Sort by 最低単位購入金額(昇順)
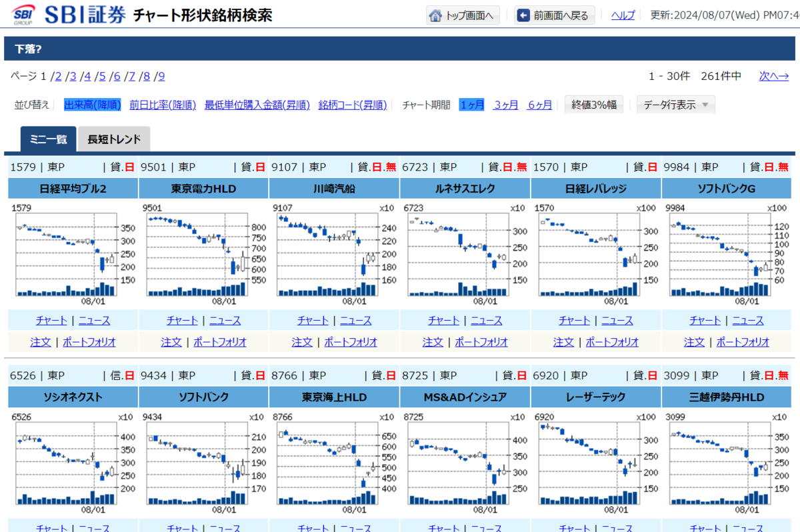Viewport: 800px width, 532px height. tap(257, 105)
